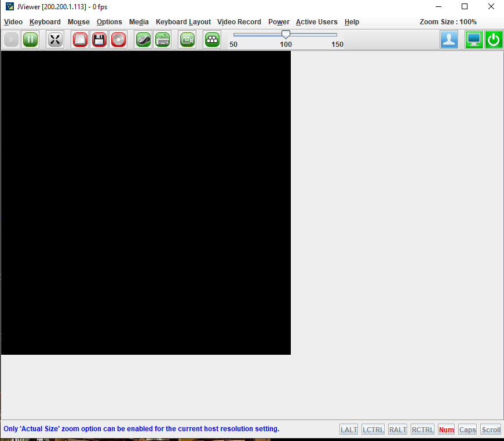The image size is (504, 441).
Task: Click the zoom slider track near 50
Action: (235, 35)
